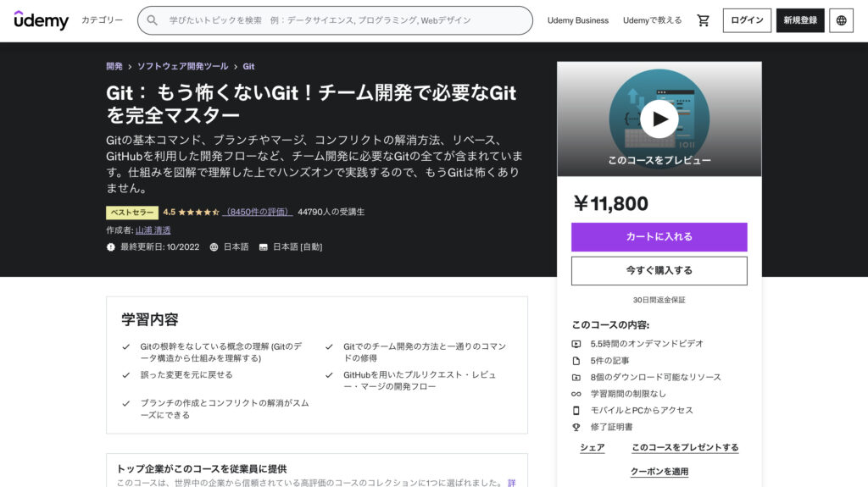
Task: Click the このコースの内容: heading
Action: pyautogui.click(x=610, y=325)
